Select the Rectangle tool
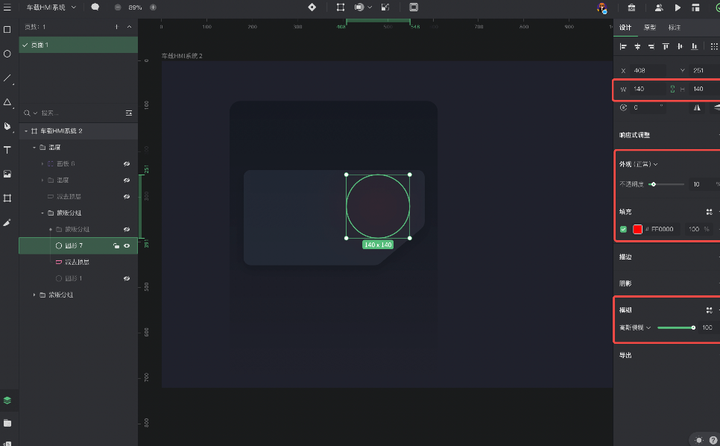The height and width of the screenshot is (446, 720). click(x=7, y=30)
